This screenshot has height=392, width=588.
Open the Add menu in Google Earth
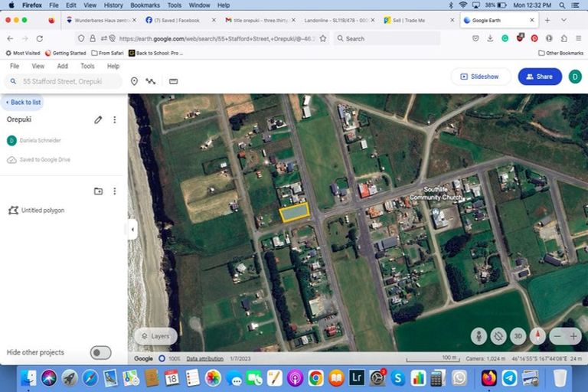click(x=62, y=66)
